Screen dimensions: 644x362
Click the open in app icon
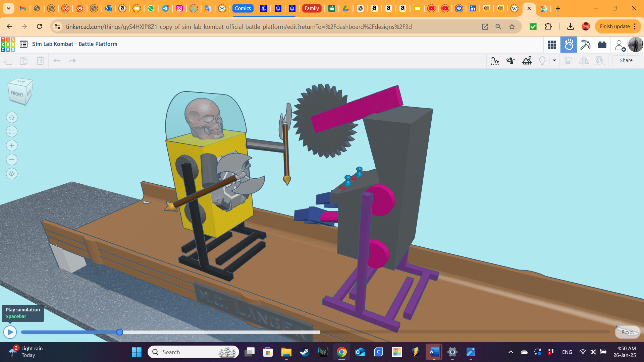point(485,26)
